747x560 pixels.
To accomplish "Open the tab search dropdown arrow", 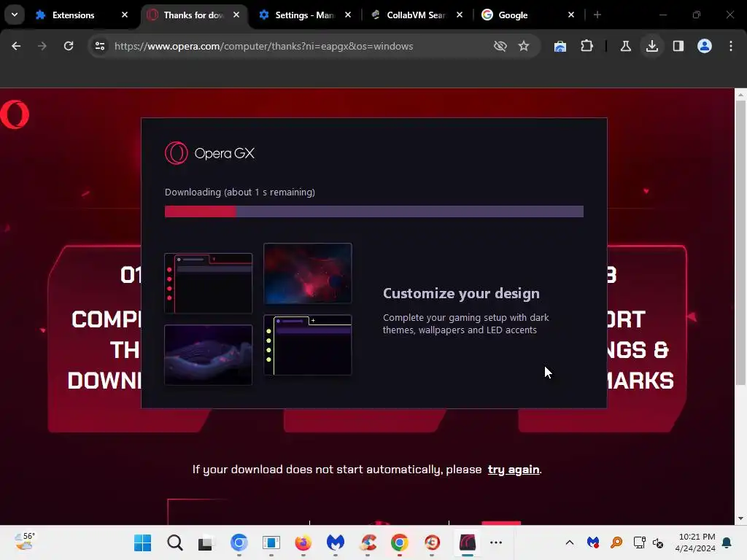I will 15,15.
